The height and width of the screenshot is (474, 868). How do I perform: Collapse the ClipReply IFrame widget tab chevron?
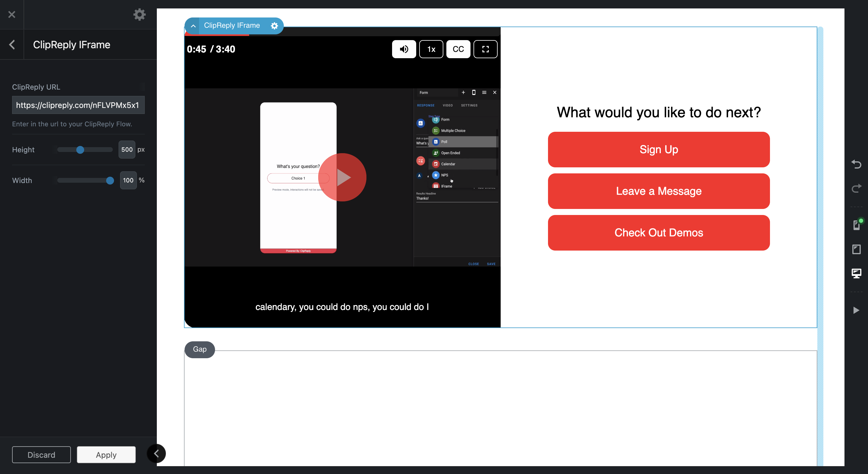coord(193,26)
